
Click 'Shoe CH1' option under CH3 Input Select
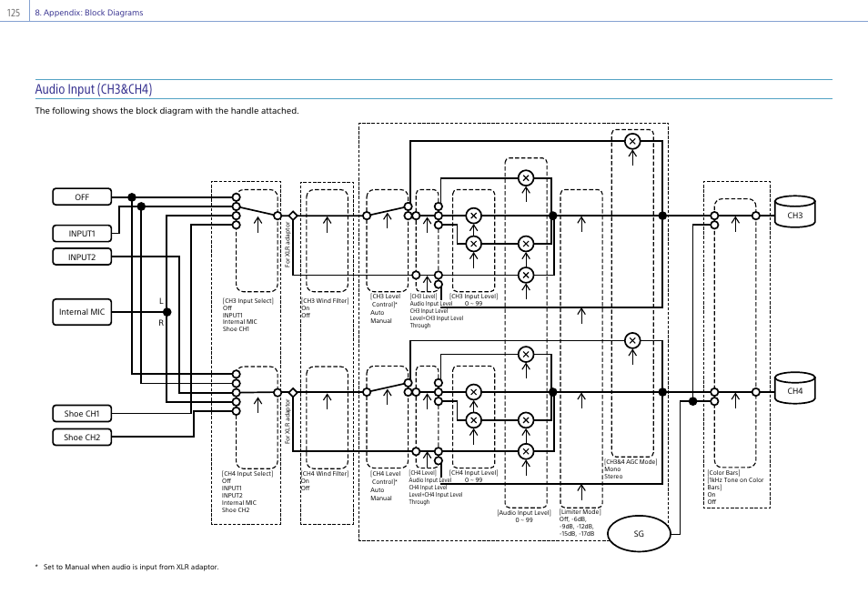(x=236, y=329)
